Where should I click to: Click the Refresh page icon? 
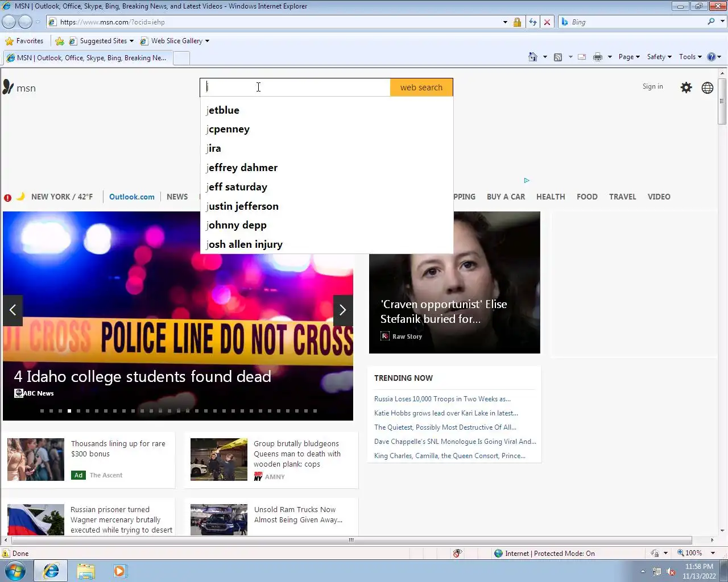[x=533, y=22]
